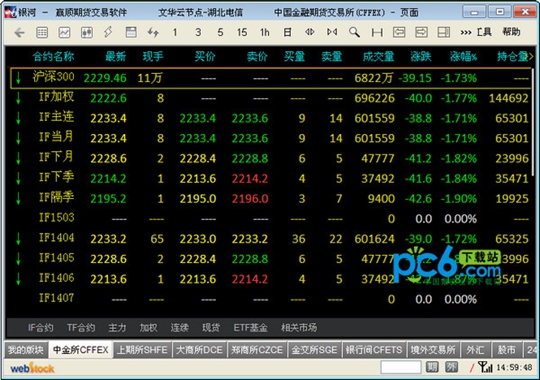Click the signal antenna connection icon
The image size is (540, 380).
pos(485,367)
